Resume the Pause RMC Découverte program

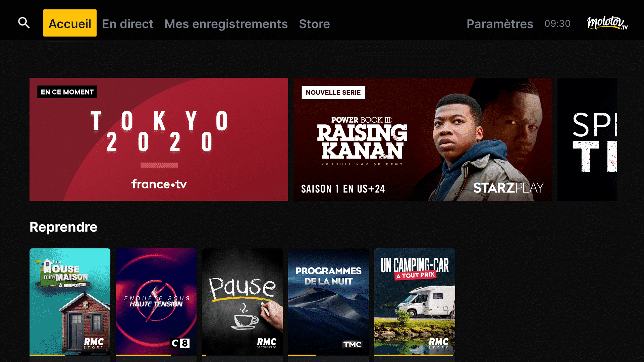click(242, 302)
